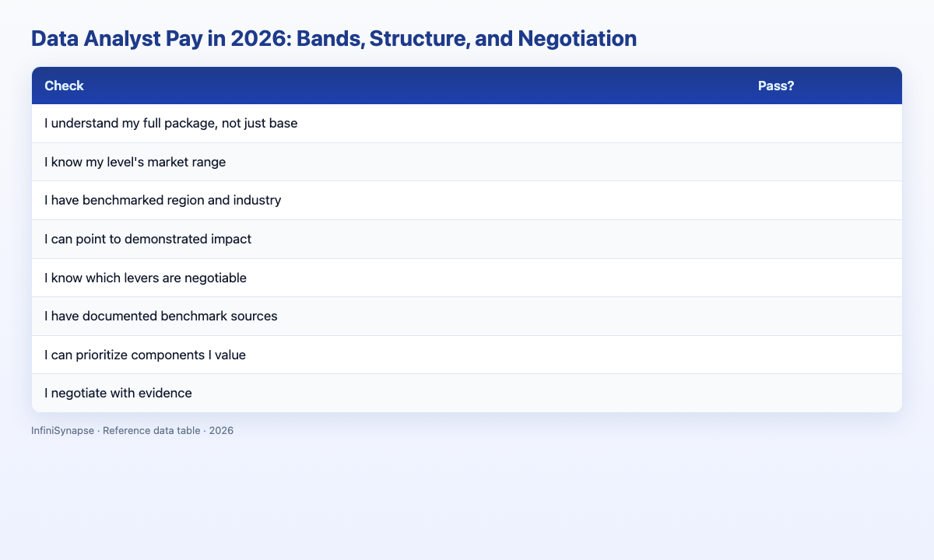Select the 'documented benchmark sources' row
934x560 pixels.
tap(467, 316)
